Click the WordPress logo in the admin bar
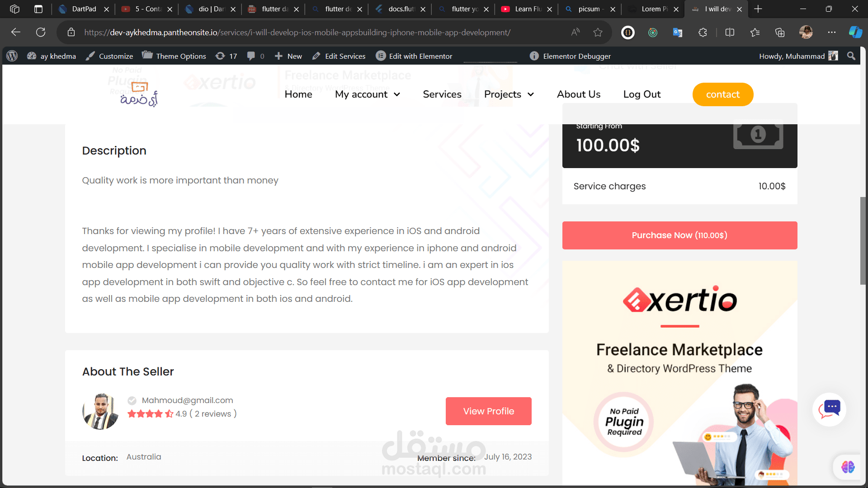This screenshot has width=868, height=488. 12,56
